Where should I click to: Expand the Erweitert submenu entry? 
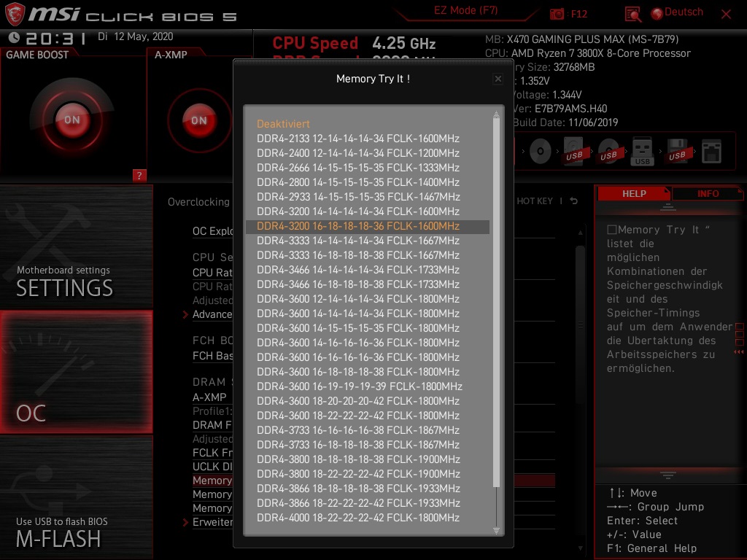pos(212,522)
